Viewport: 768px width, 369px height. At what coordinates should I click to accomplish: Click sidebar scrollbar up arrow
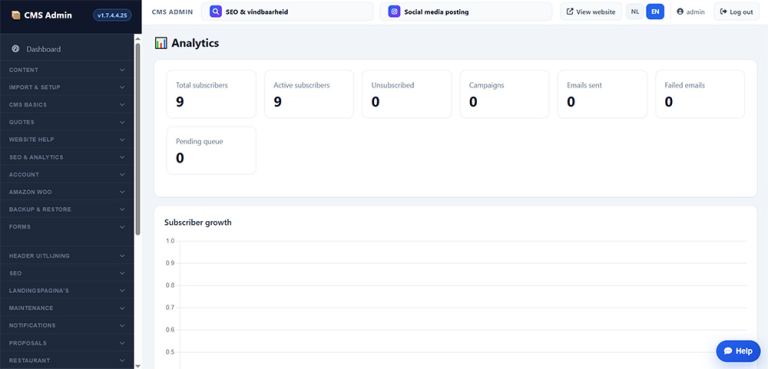138,38
